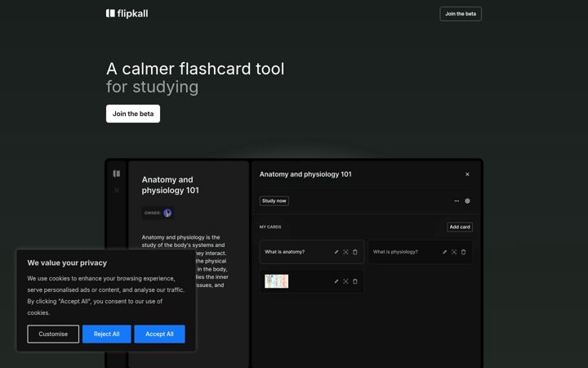The image size is (588, 368).
Task: Expand the 'What is anatomy?' card fullscreen
Action: [345, 252]
